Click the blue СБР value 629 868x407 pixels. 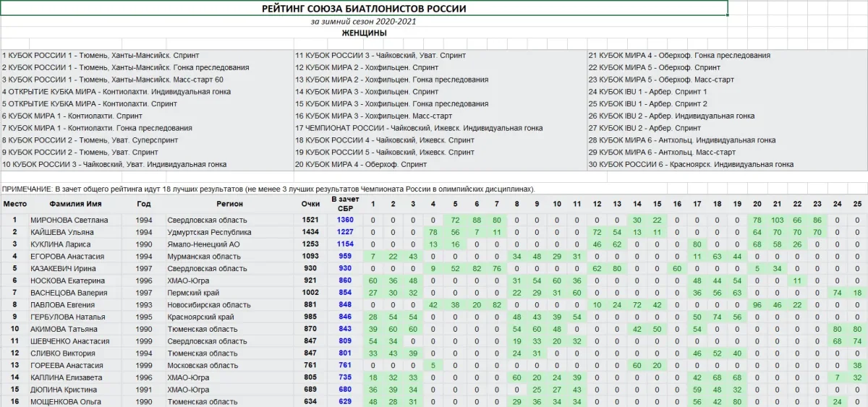(345, 401)
